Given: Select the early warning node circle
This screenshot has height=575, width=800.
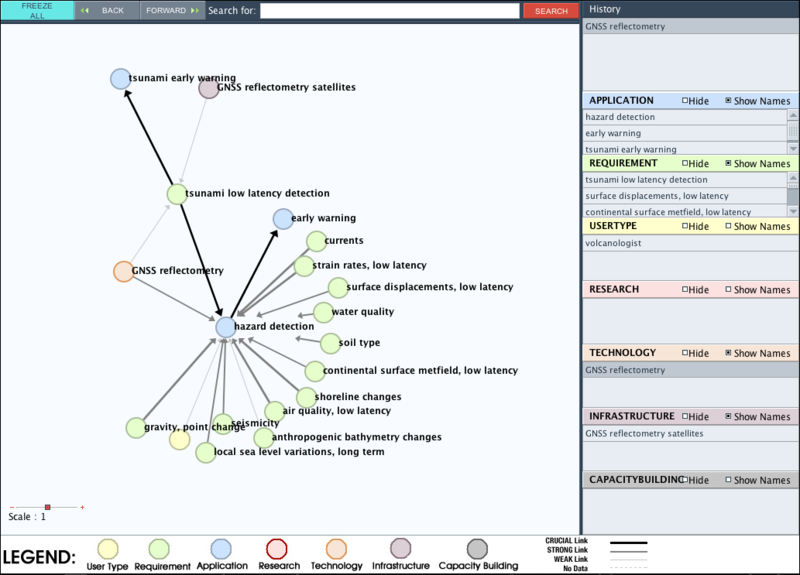Looking at the screenshot, I should coord(283,218).
